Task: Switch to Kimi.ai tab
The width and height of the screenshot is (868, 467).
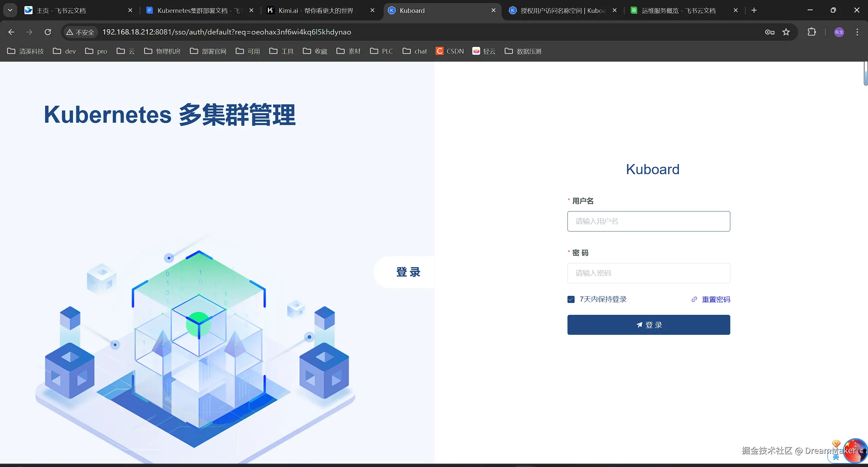Action: (x=315, y=11)
